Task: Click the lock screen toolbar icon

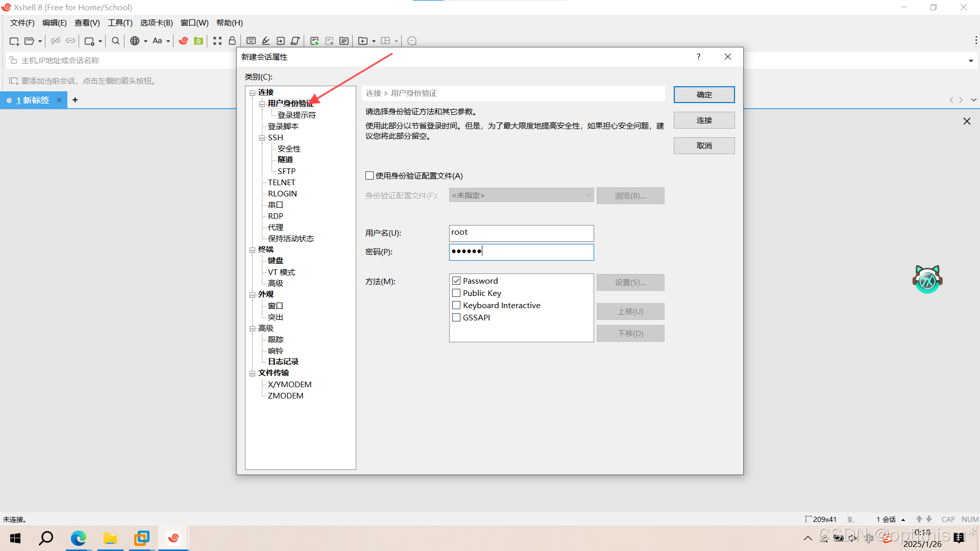Action: pyautogui.click(x=232, y=41)
